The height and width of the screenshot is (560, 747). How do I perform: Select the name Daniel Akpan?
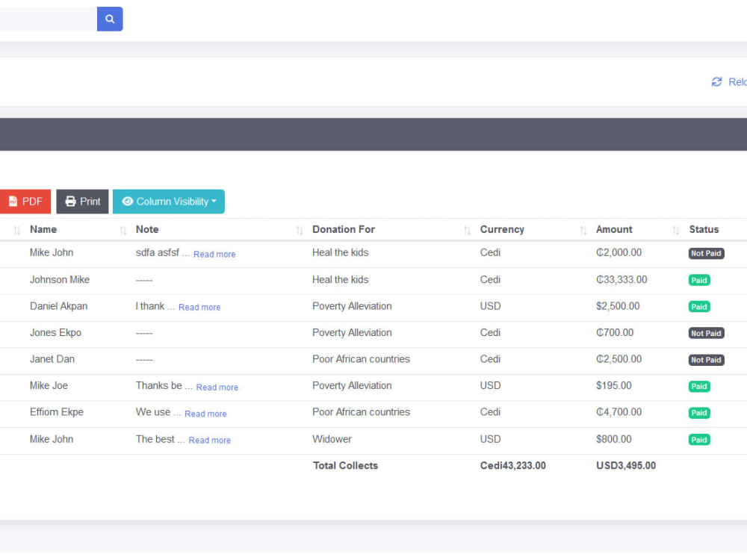point(58,306)
